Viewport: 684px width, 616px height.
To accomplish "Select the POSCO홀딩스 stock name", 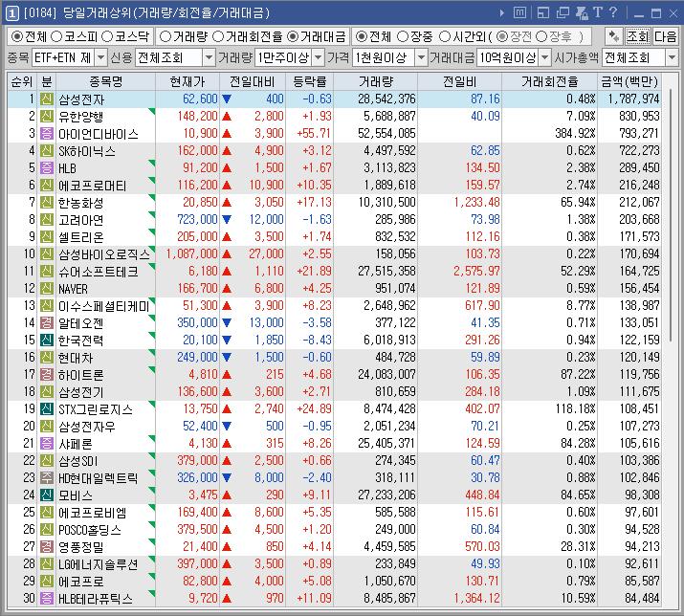I will [90, 530].
